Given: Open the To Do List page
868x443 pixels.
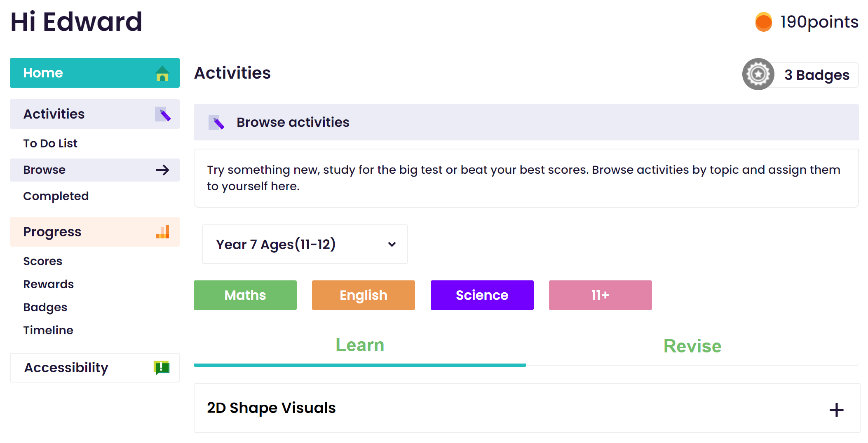Looking at the screenshot, I should [50, 143].
